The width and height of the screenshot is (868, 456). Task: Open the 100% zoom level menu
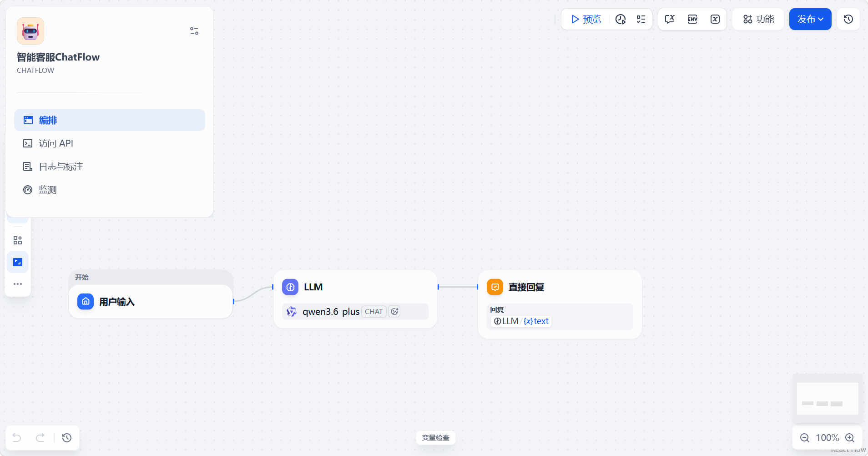(x=828, y=438)
